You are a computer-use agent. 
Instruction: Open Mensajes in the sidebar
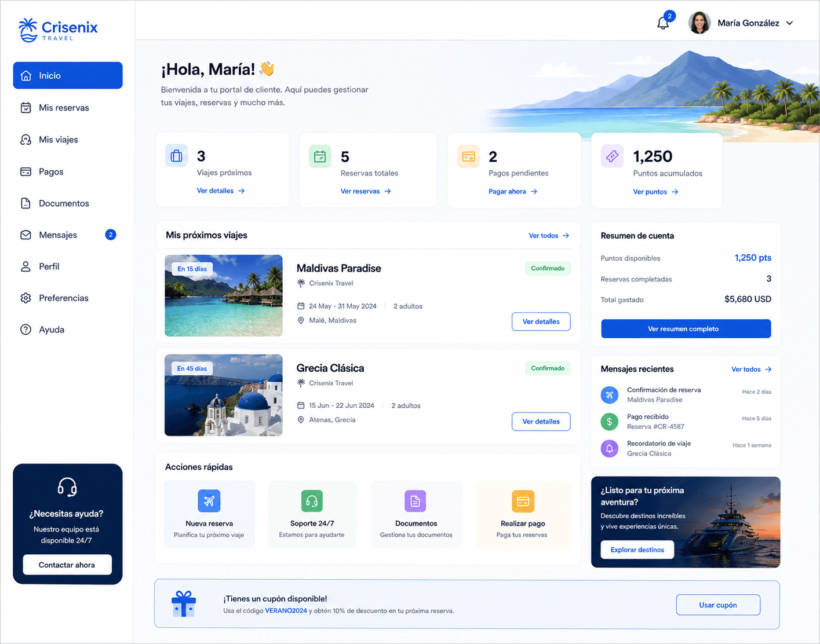pos(68,235)
